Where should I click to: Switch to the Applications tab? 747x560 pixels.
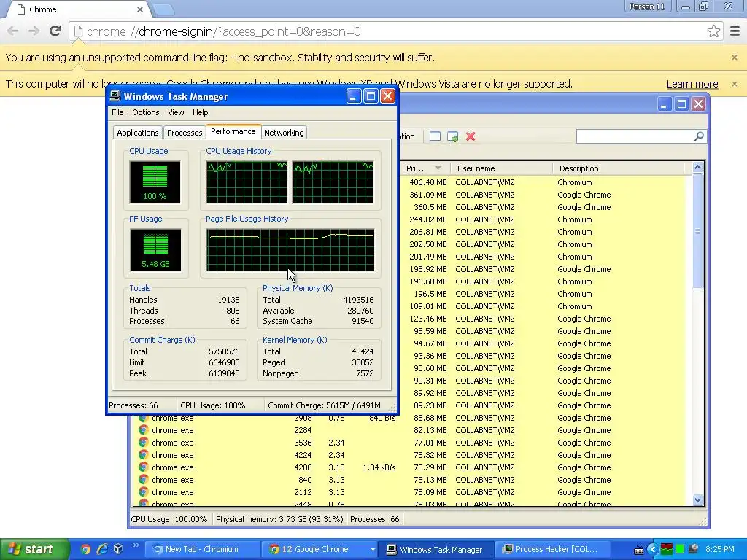(x=138, y=133)
